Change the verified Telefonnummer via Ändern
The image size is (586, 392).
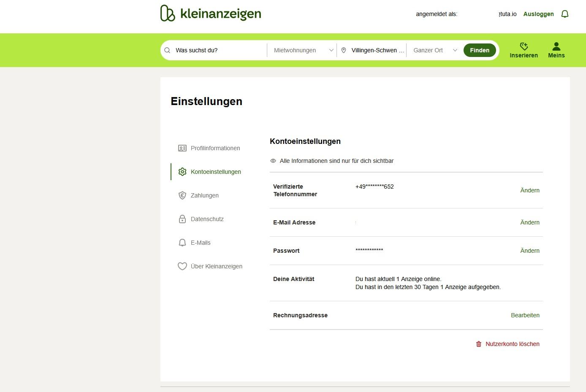tap(530, 190)
